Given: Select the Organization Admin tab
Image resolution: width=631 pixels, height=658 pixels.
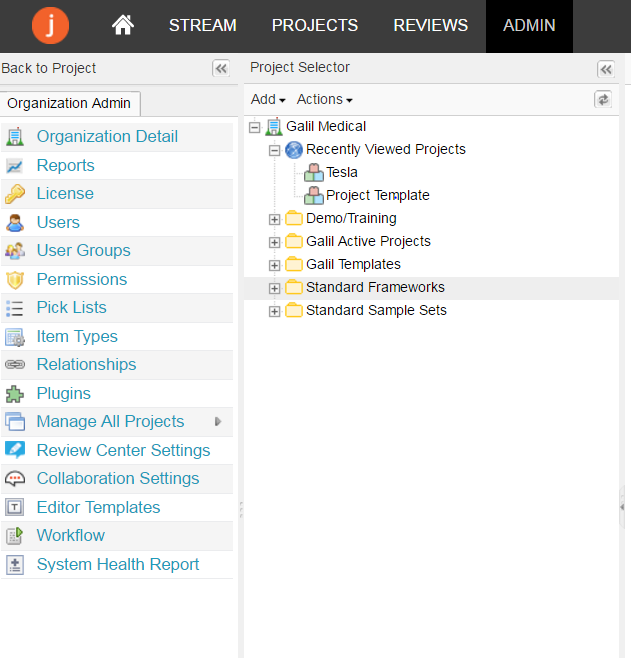Looking at the screenshot, I should [69, 103].
